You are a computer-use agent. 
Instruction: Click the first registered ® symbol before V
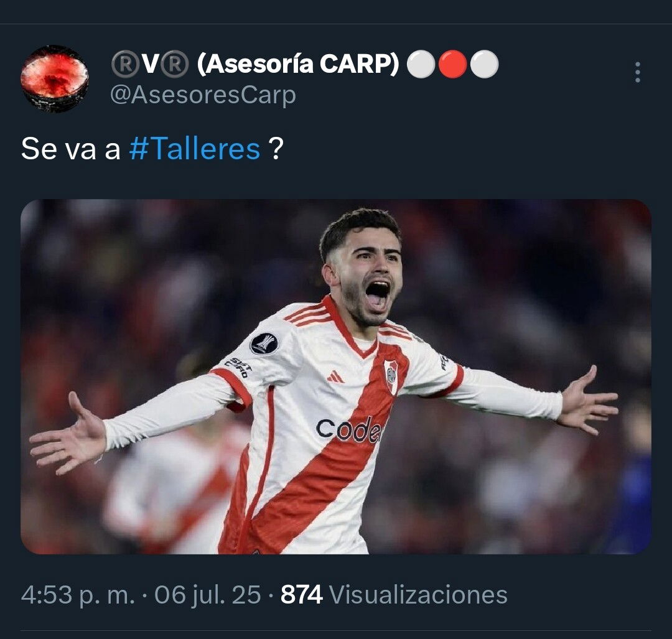click(125, 64)
